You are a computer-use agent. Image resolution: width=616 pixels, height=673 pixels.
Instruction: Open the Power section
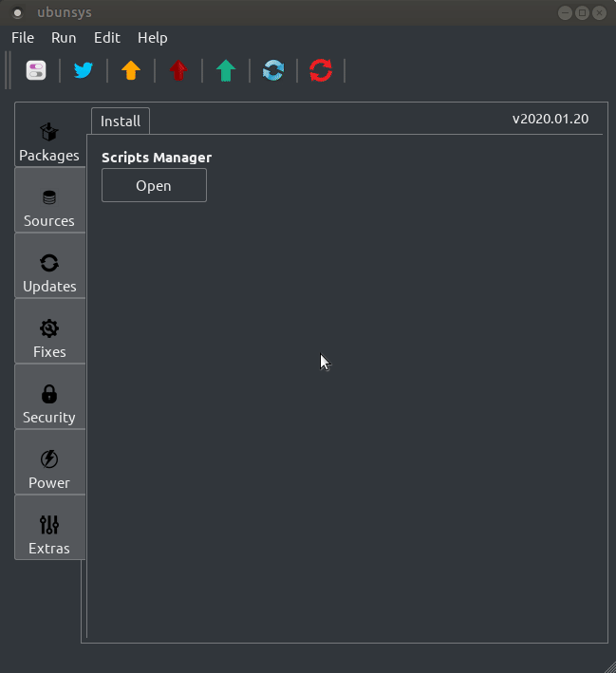49,462
